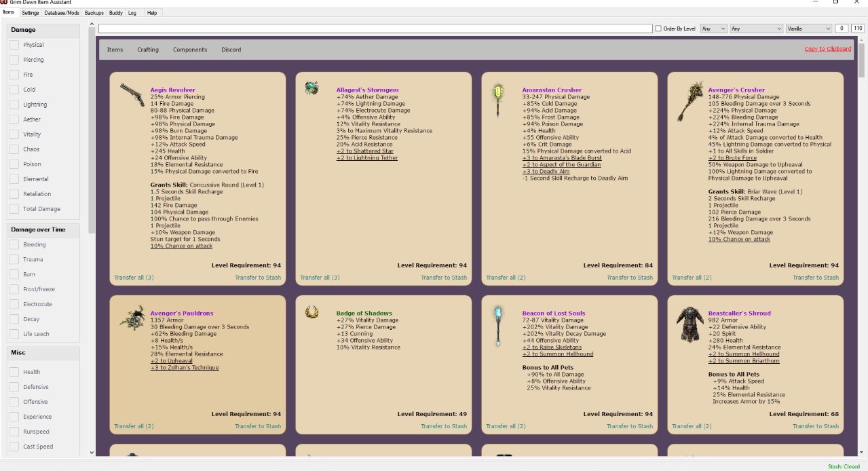Click the Avenger's Pauldrons armor icon
The width and height of the screenshot is (868, 471).
(x=132, y=318)
